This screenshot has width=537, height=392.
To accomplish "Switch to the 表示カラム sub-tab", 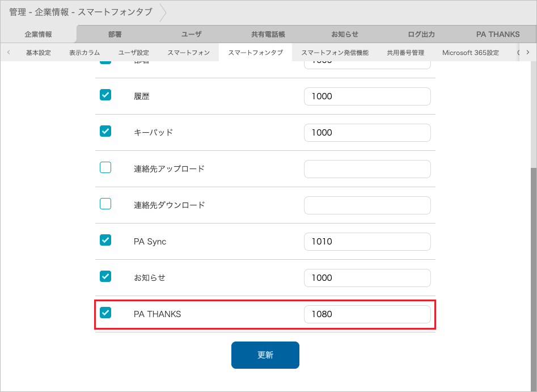I will tap(84, 52).
